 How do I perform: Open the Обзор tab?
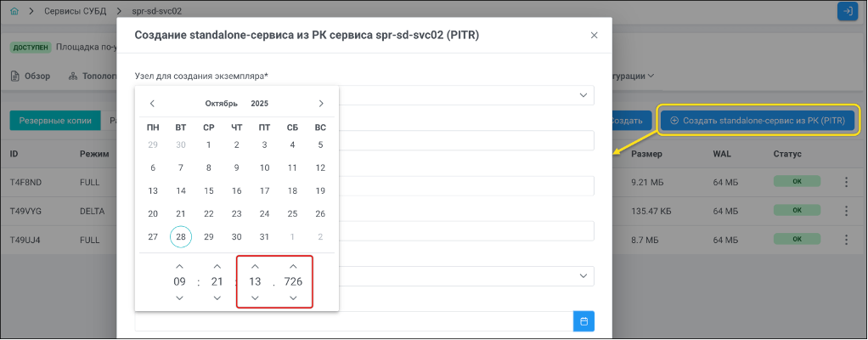pyautogui.click(x=31, y=76)
